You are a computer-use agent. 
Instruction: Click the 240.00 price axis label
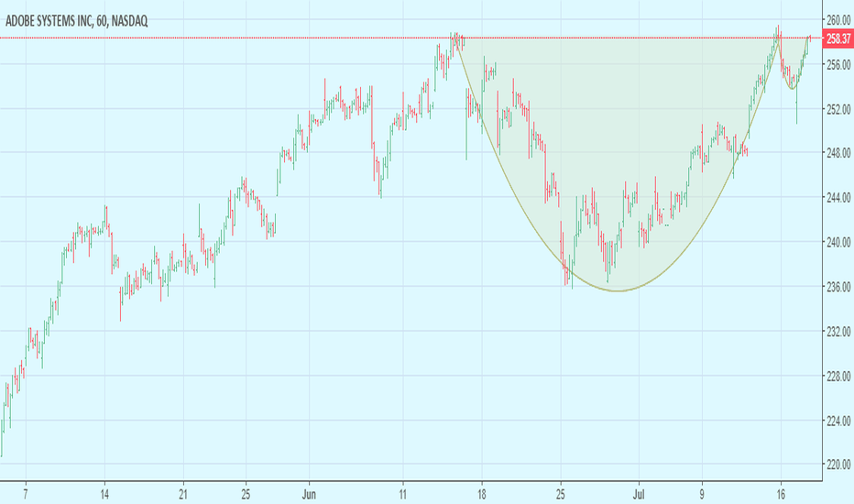point(838,242)
